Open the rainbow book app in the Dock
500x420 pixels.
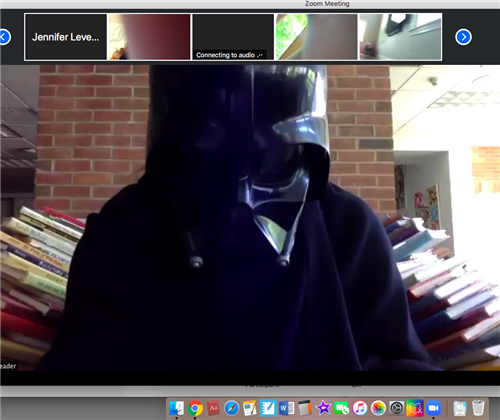tap(415, 408)
